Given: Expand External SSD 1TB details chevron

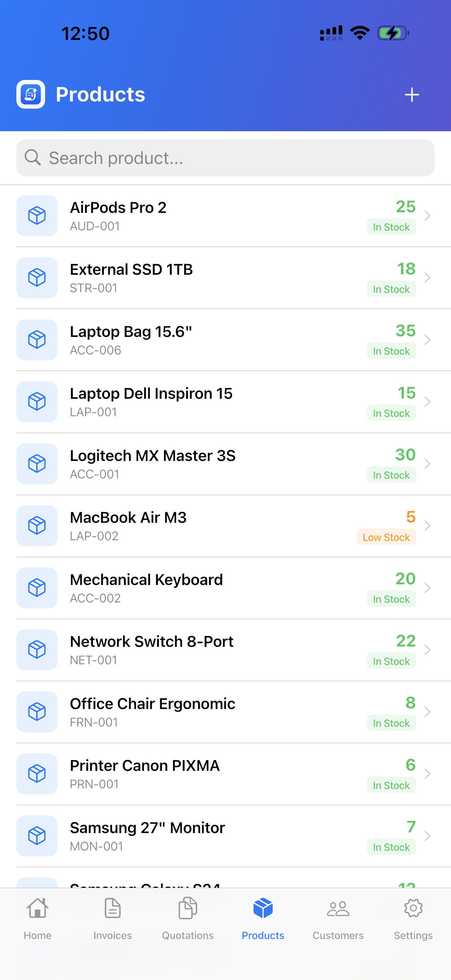Looking at the screenshot, I should (x=427, y=278).
